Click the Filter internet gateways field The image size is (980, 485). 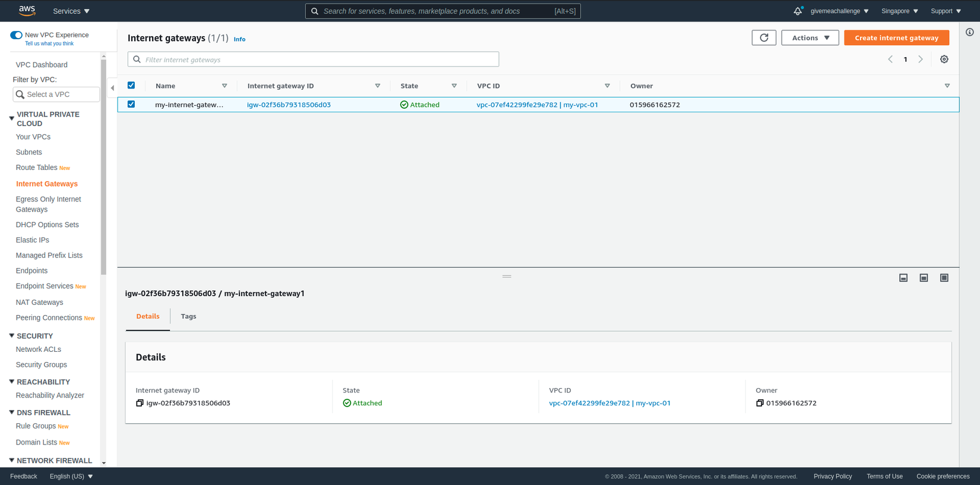[x=313, y=59]
